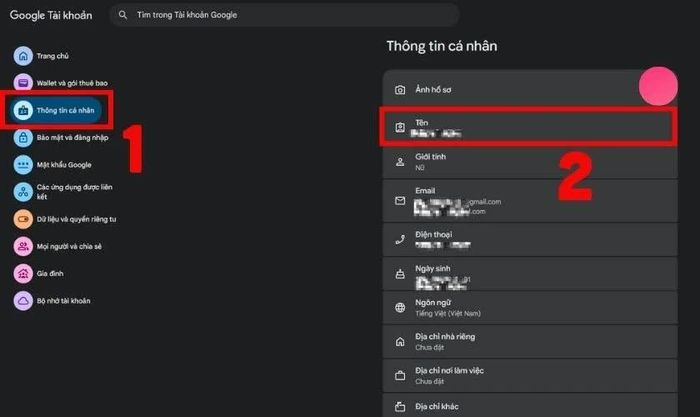Open the Tên row to edit name
This screenshot has width=700, height=417.
click(530, 127)
